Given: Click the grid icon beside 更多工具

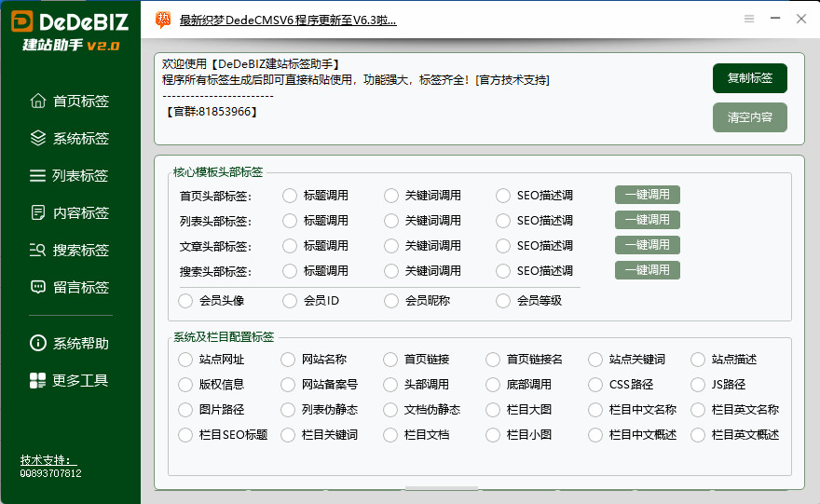Looking at the screenshot, I should [38, 380].
